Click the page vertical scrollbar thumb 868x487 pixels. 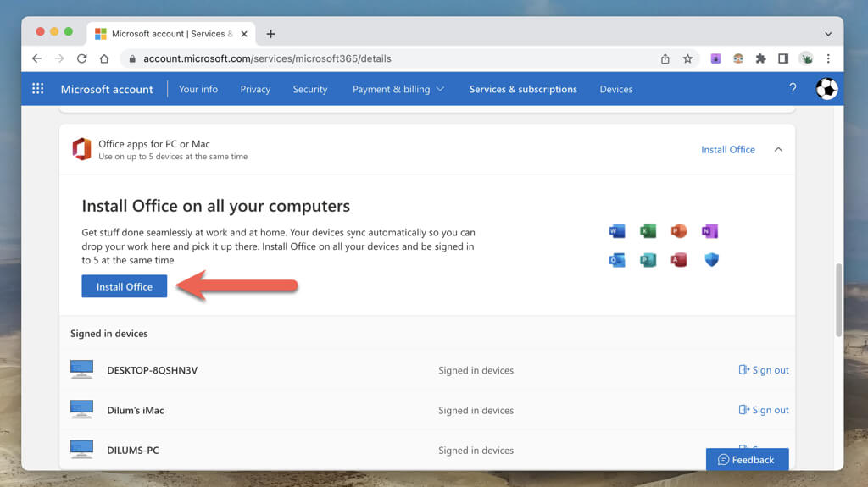coord(838,299)
